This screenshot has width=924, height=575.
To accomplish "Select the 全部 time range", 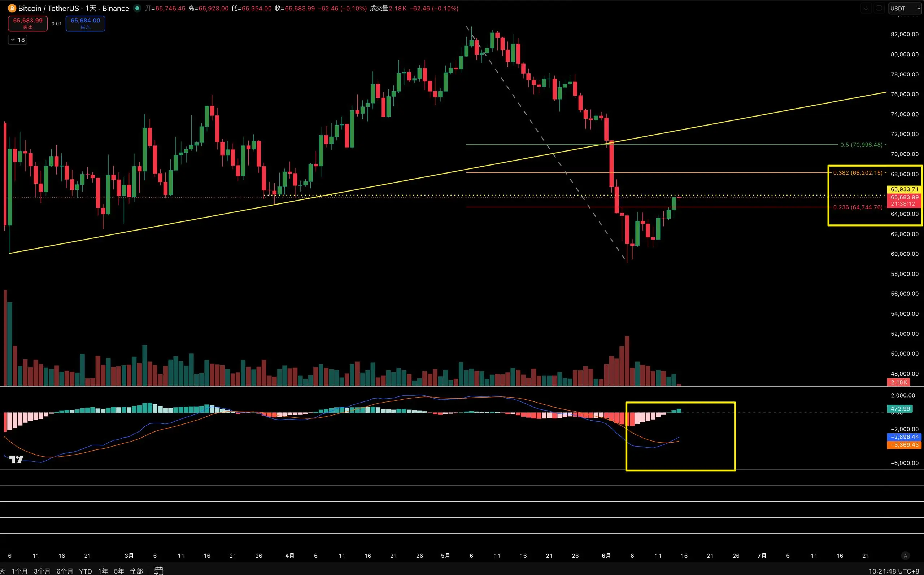I will pyautogui.click(x=136, y=571).
